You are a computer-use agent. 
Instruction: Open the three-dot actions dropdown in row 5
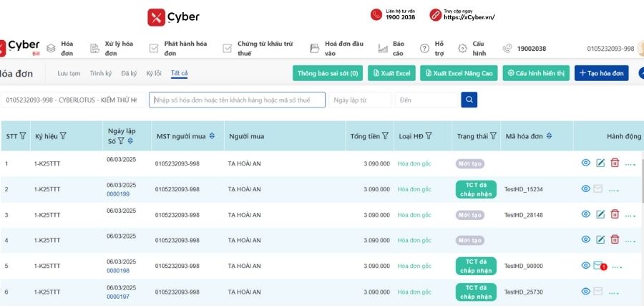(x=617, y=267)
